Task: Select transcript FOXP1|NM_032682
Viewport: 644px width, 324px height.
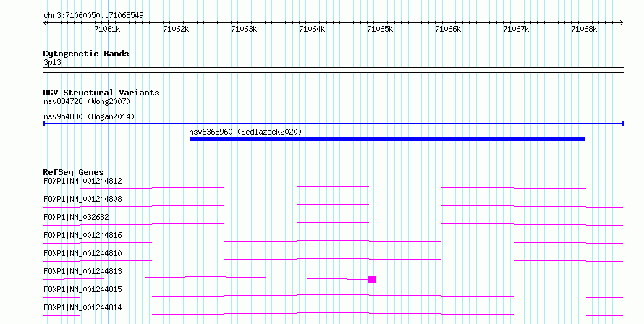Action: (x=76, y=217)
